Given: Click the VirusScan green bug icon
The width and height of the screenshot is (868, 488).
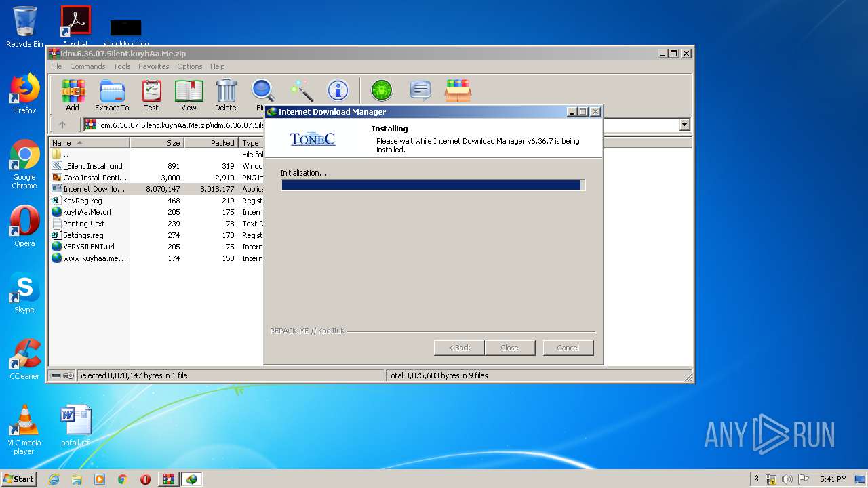Looking at the screenshot, I should [382, 90].
